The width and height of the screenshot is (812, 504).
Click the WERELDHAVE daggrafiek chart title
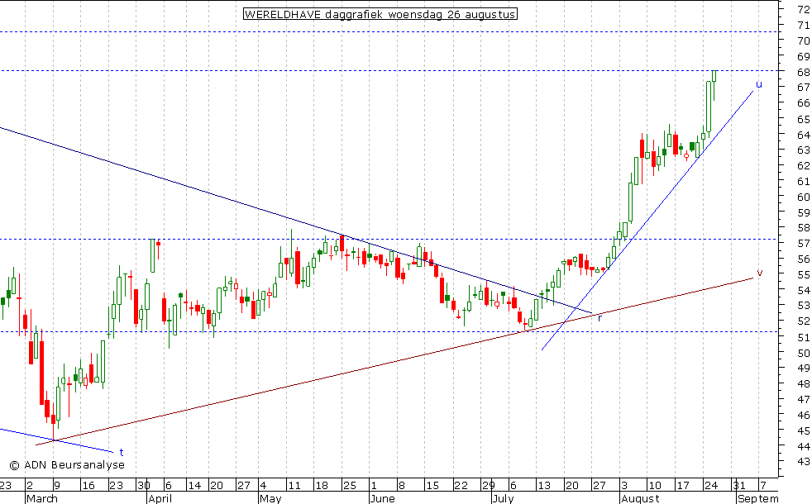tap(380, 14)
